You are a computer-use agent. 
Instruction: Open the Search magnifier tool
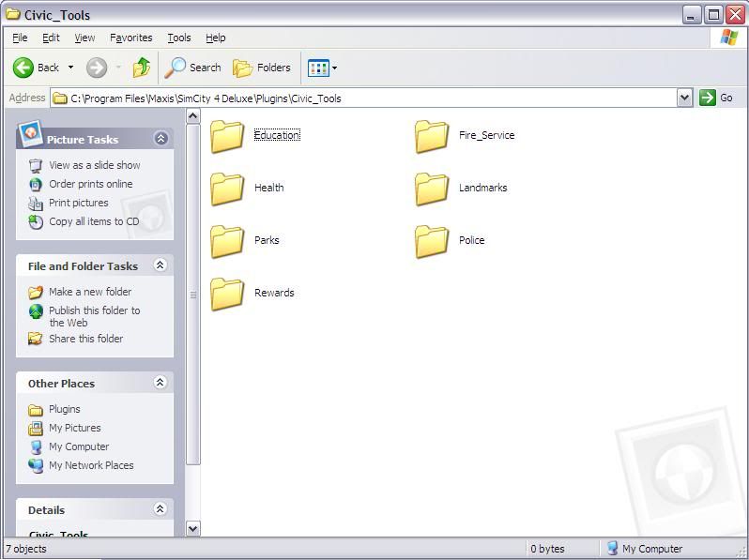[193, 68]
